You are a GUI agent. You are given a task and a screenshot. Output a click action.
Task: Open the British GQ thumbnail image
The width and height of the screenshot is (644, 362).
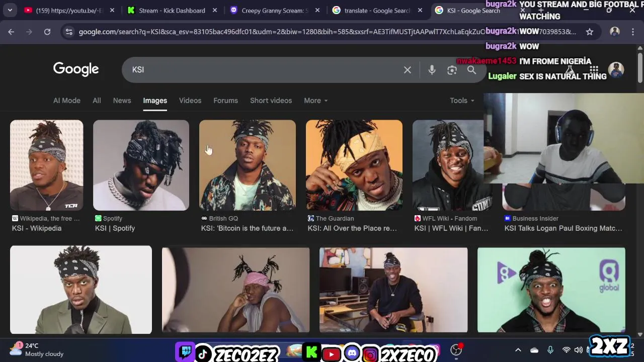pos(248,165)
